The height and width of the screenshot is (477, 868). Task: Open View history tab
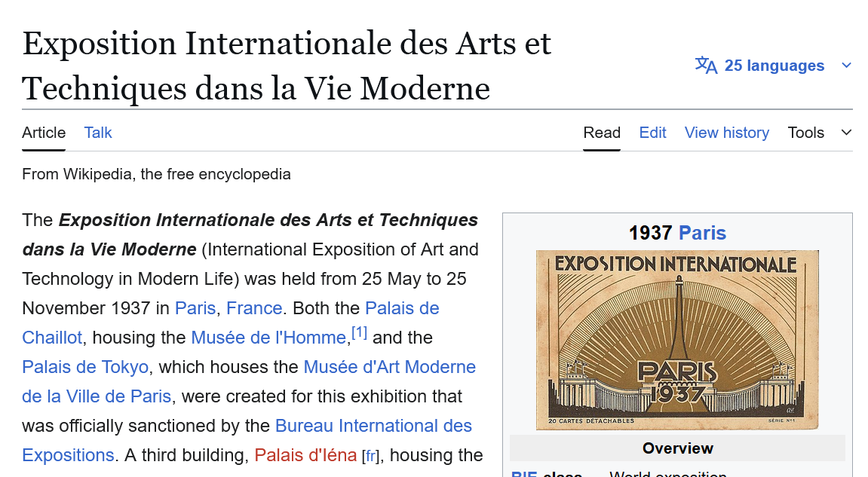tap(727, 133)
